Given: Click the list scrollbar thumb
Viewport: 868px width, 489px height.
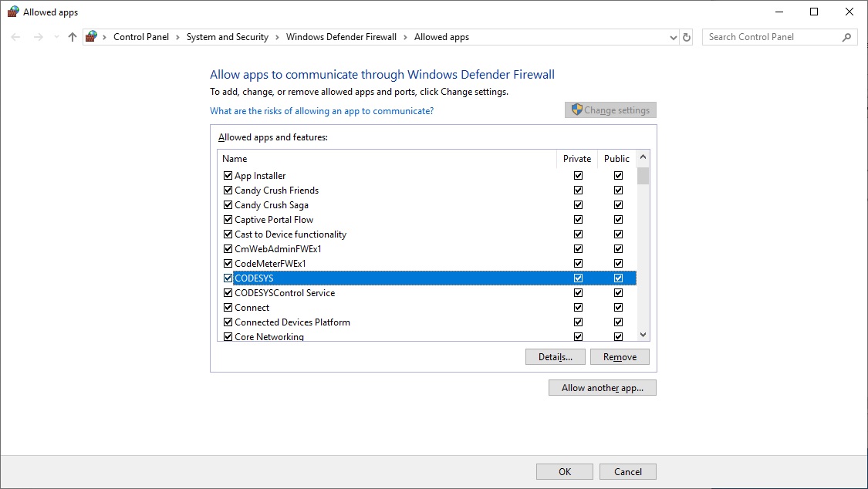Looking at the screenshot, I should click(643, 175).
